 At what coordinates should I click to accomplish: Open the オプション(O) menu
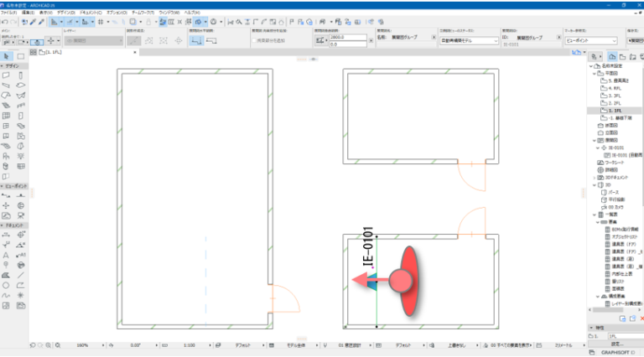(x=117, y=13)
